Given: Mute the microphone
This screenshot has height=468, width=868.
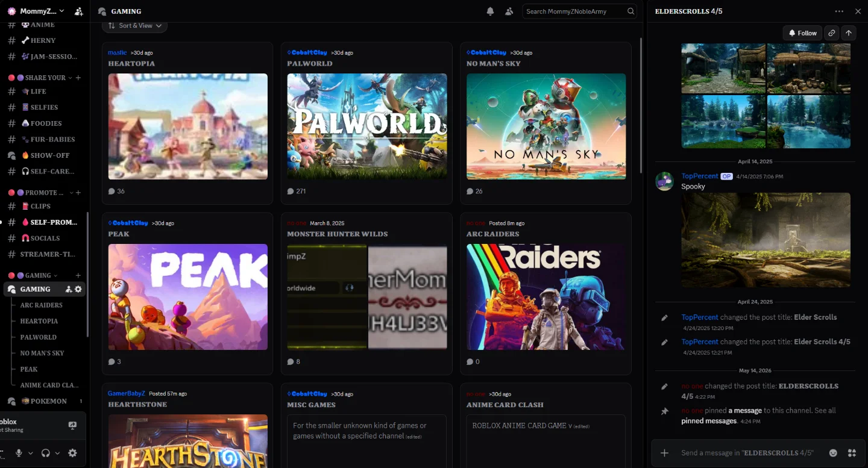Looking at the screenshot, I should pos(19,453).
